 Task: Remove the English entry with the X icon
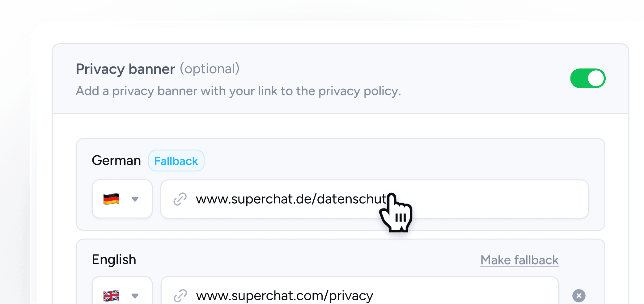click(579, 296)
